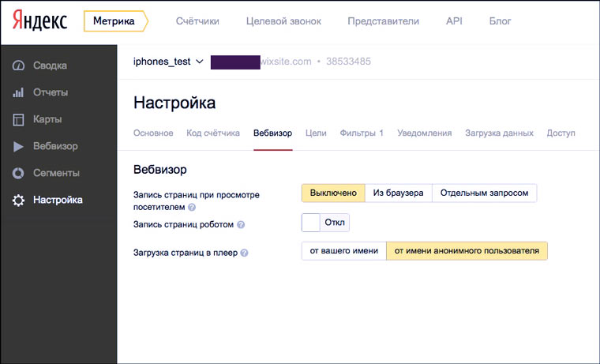
Task: Click the Отчеты bar chart icon
Action: click(x=18, y=93)
